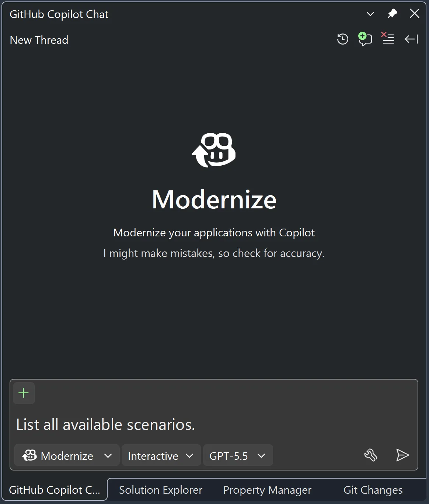The height and width of the screenshot is (504, 429).
Task: Open window position dropdown arrow in title bar
Action: click(370, 14)
